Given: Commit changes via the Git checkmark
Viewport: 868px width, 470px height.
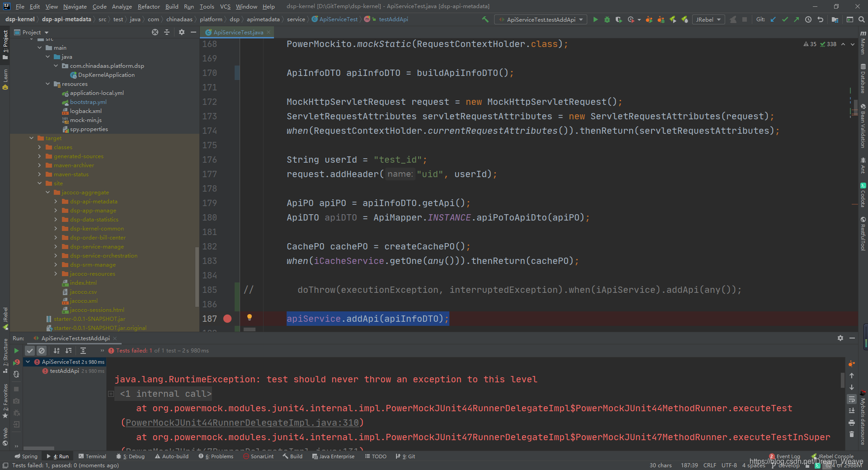Looking at the screenshot, I should click(785, 19).
